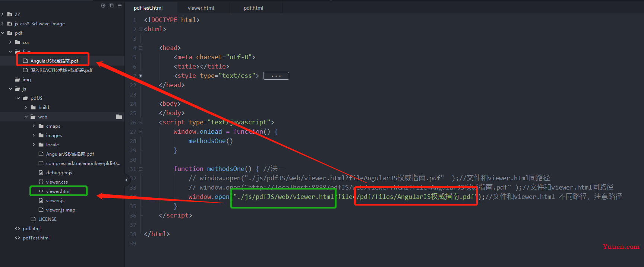Click the cmaps folder icon
This screenshot has height=267, width=644.
coord(41,126)
